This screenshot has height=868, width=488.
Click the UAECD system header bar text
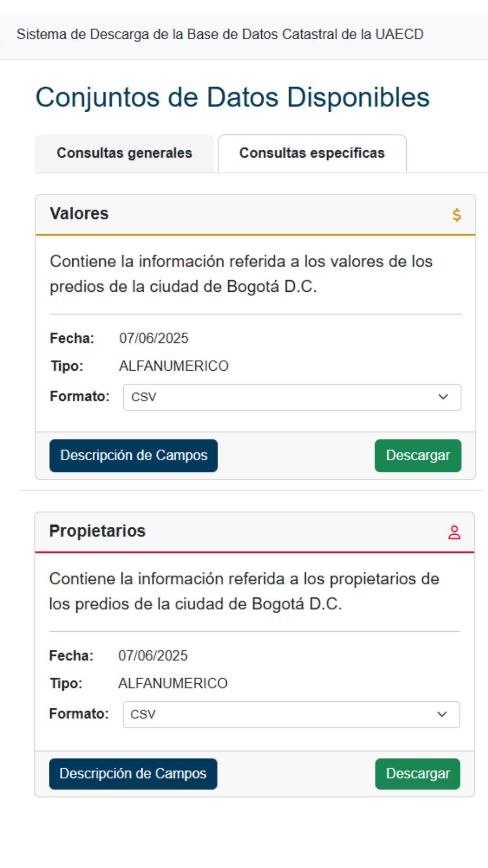click(x=220, y=34)
